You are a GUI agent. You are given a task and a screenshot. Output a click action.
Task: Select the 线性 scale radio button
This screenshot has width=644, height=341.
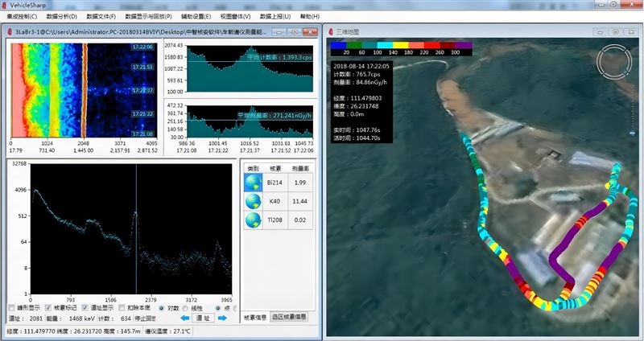[x=184, y=307]
